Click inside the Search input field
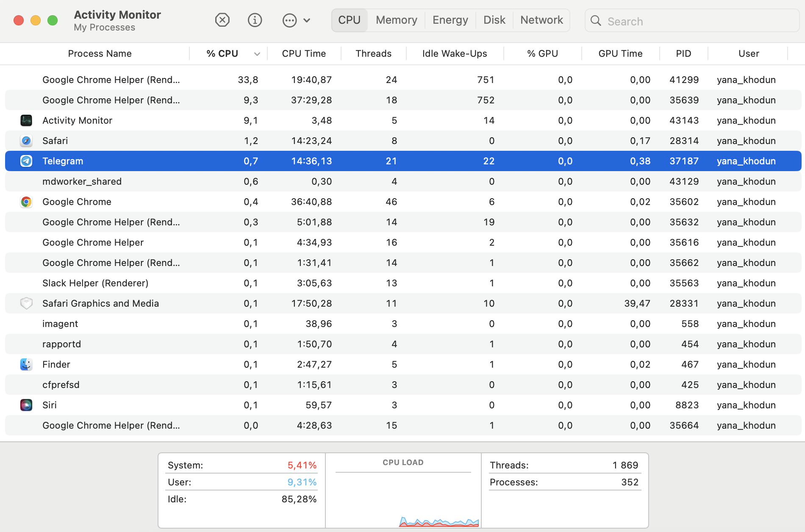 point(657,21)
